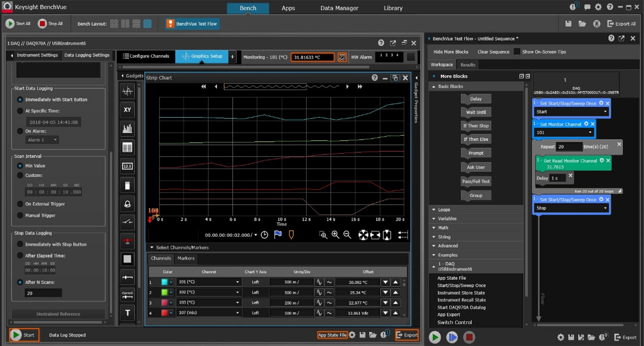Viewport: 644px width, 346px height.
Task: Select the data table gadget icon
Action: (127, 147)
